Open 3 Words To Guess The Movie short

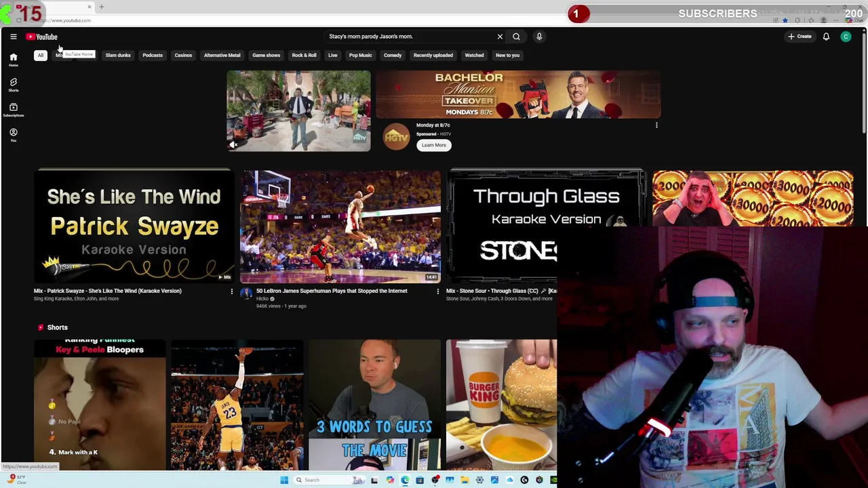pyautogui.click(x=374, y=405)
